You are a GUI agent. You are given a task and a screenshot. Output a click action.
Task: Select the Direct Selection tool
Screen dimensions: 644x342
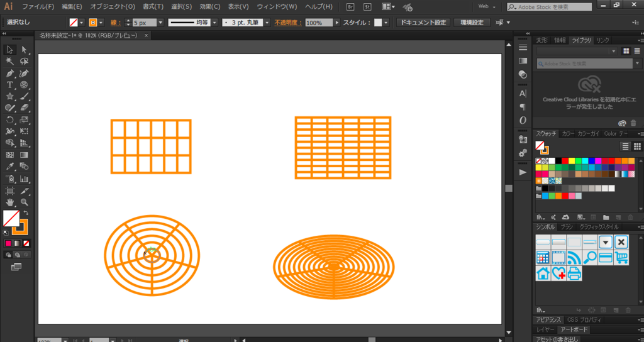point(25,50)
